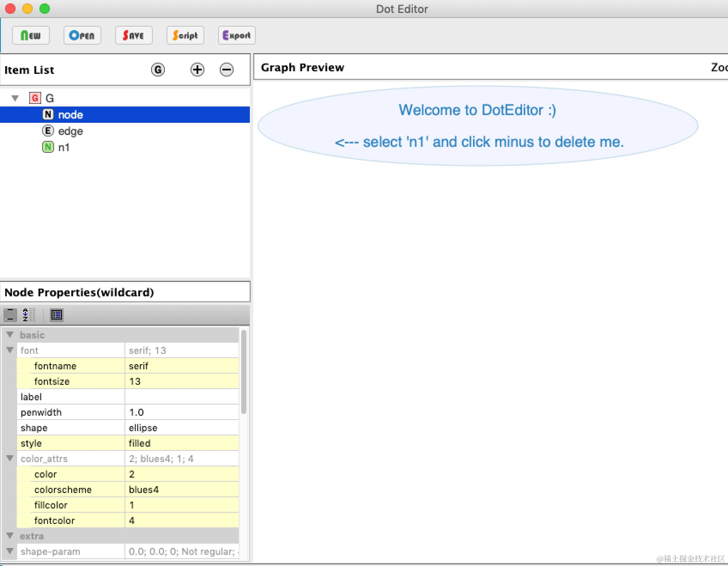Toggle the description panel icon in properties toolbar
Image resolution: width=728 pixels, height=566 pixels.
click(x=57, y=315)
